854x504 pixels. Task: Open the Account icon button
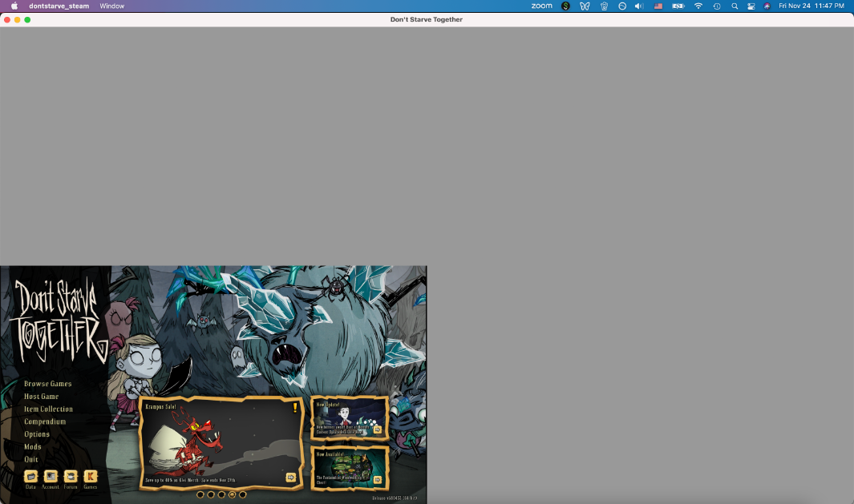click(51, 477)
